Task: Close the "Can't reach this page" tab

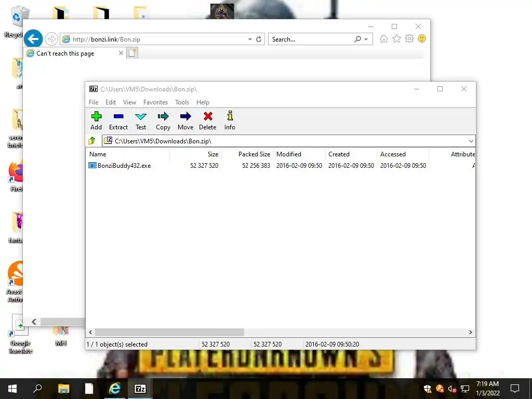Action: coord(121,53)
